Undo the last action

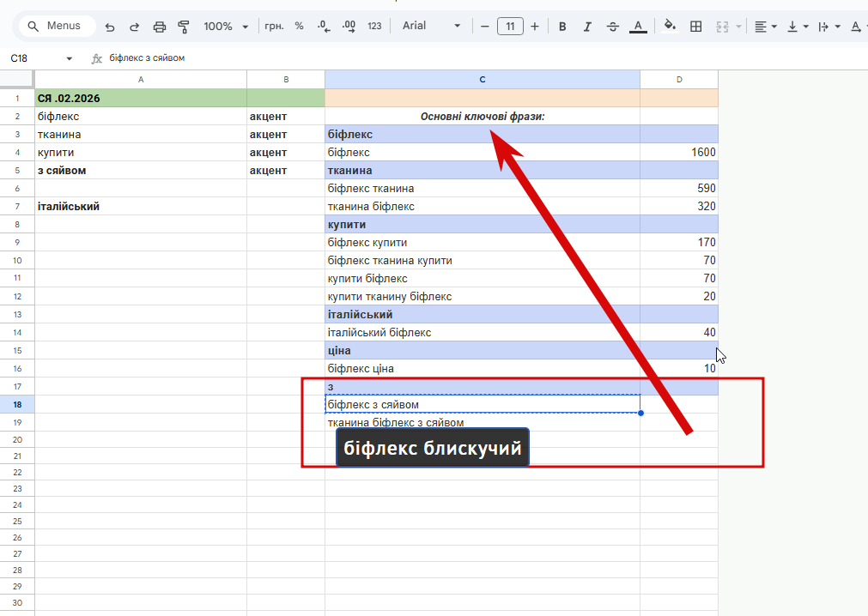pyautogui.click(x=110, y=27)
